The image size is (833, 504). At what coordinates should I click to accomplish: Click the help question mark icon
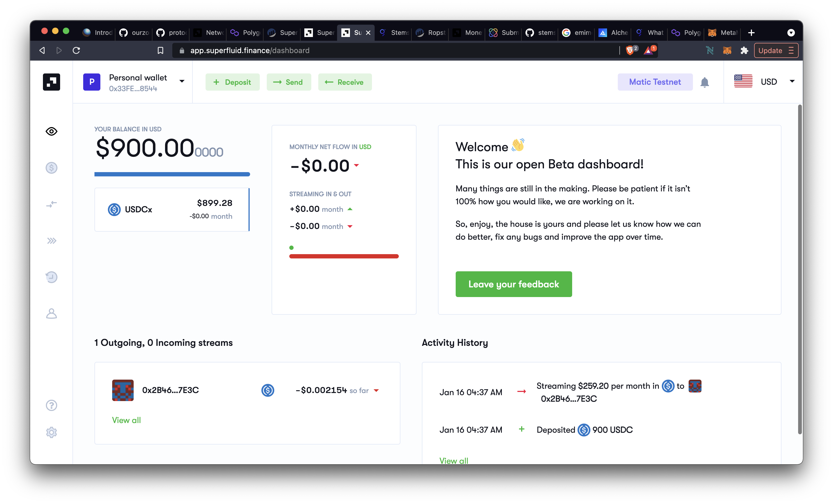(52, 406)
